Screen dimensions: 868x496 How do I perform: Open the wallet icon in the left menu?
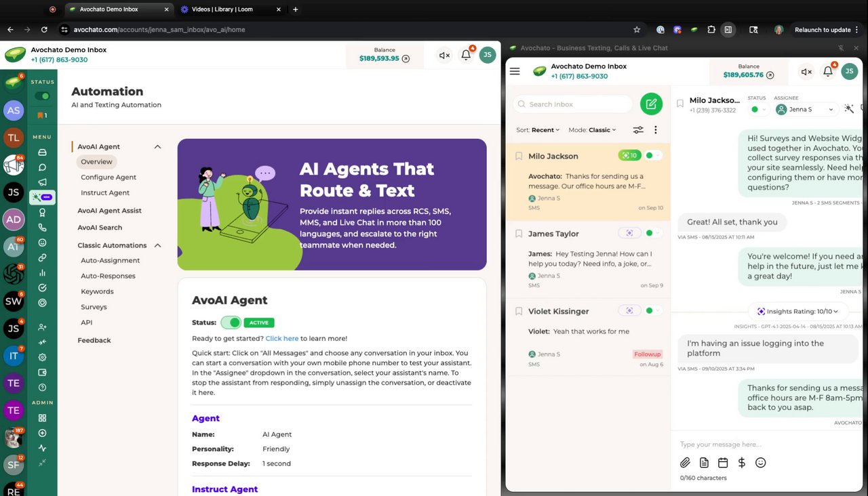point(42,372)
